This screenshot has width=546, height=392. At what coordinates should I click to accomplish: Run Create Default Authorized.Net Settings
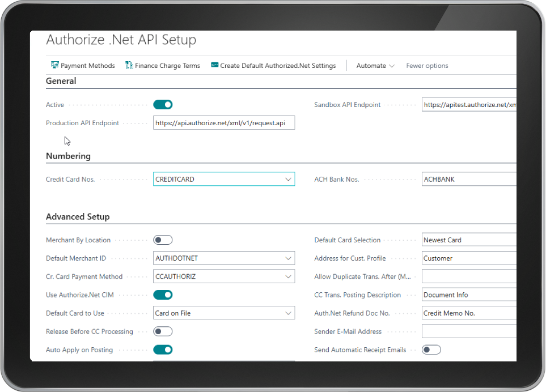click(273, 66)
